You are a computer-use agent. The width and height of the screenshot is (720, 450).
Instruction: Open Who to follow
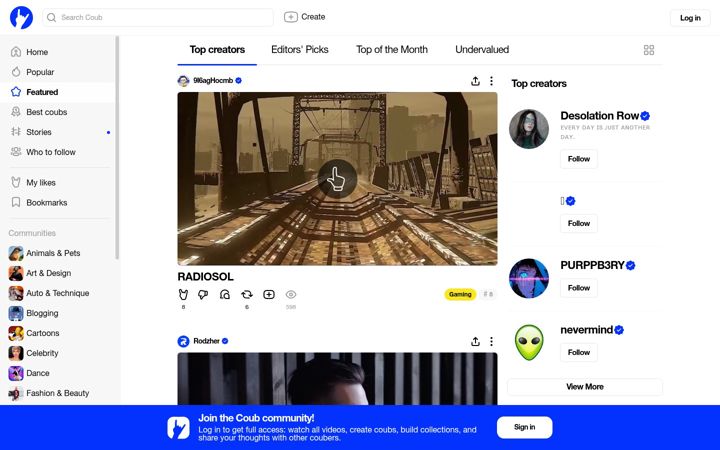pyautogui.click(x=57, y=152)
